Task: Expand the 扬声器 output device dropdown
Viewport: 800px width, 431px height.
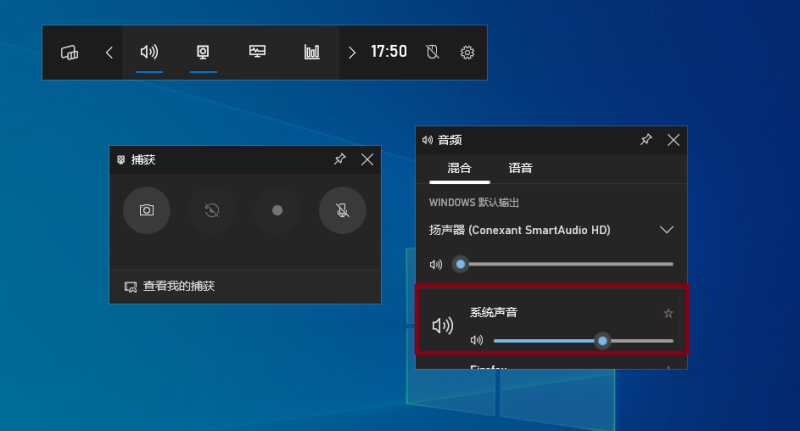Action: coord(666,230)
